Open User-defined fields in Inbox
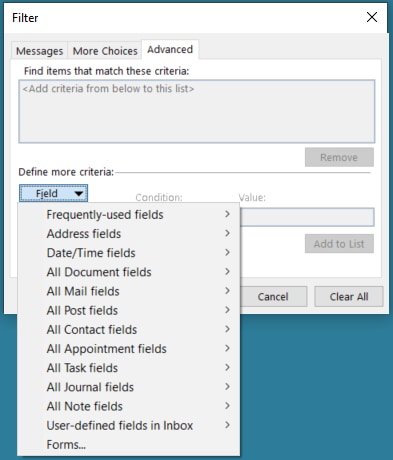Viewport: 393px width, 460px height. pyautogui.click(x=129, y=425)
